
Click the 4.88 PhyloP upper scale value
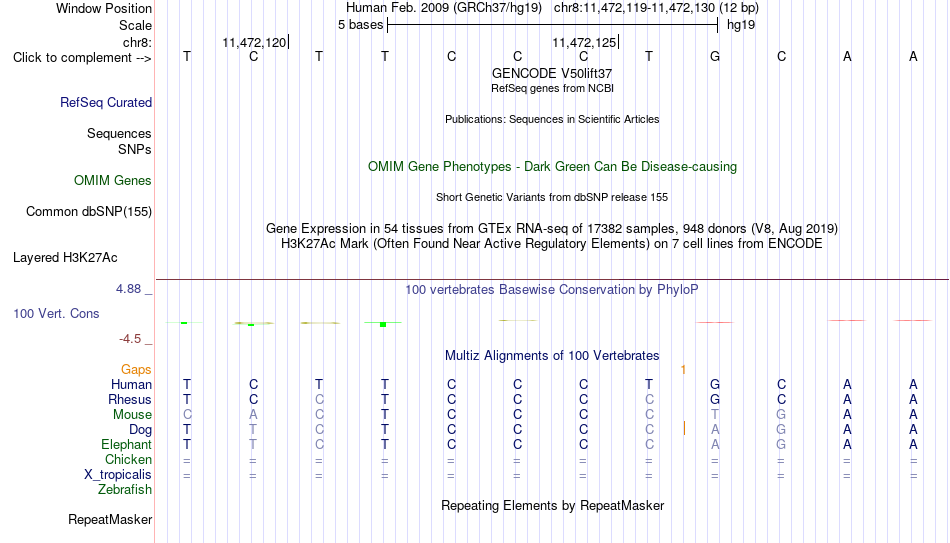[x=128, y=289]
